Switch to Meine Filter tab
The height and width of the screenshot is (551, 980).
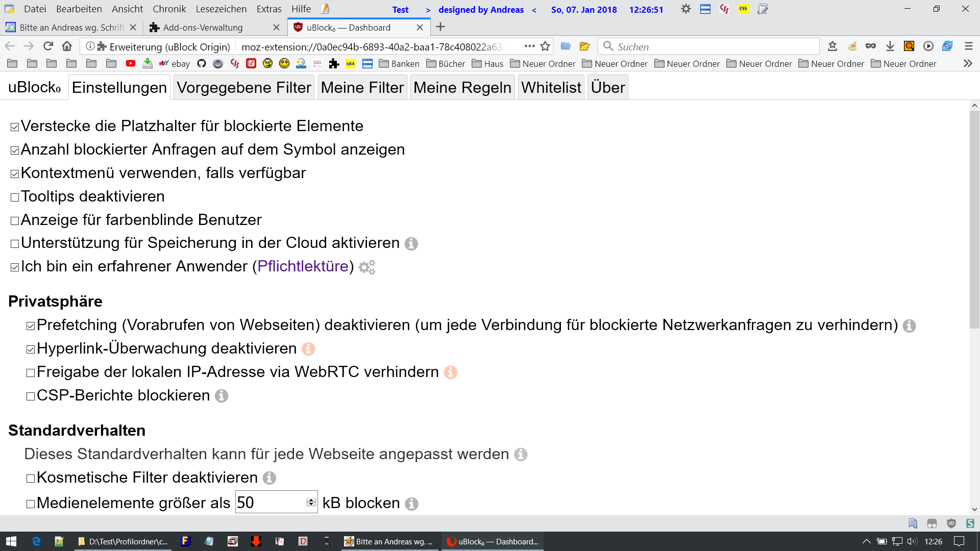(x=362, y=88)
